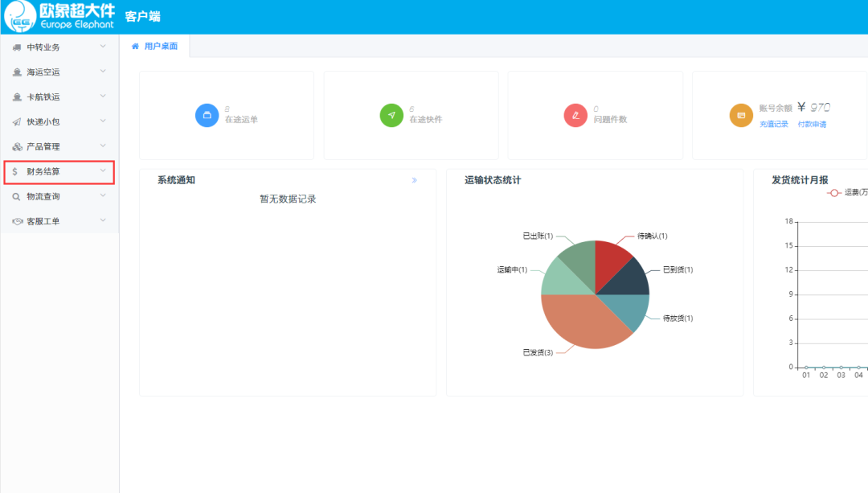Expand the 客服工单 chevron

(x=103, y=220)
